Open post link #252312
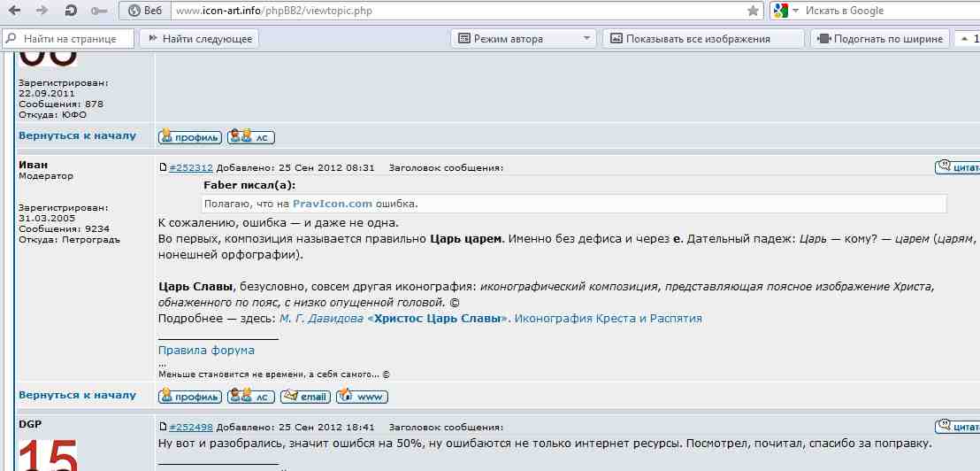Screen dimensions: 980x471 (191, 167)
